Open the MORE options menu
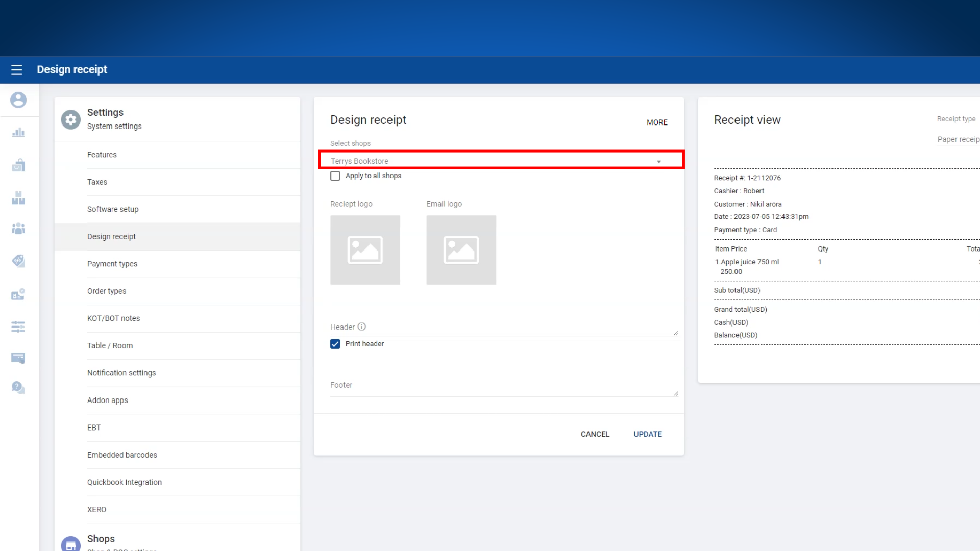This screenshot has width=980, height=551. pyautogui.click(x=657, y=122)
